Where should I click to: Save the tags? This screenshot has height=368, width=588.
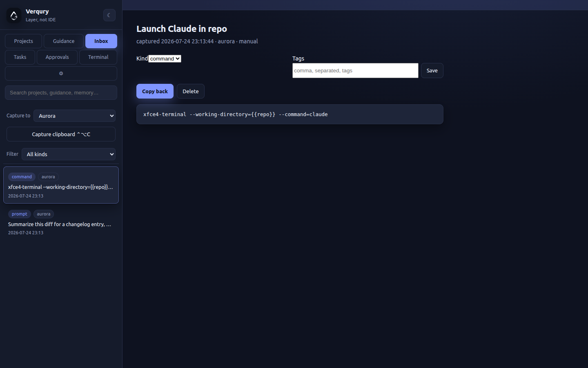pyautogui.click(x=432, y=71)
